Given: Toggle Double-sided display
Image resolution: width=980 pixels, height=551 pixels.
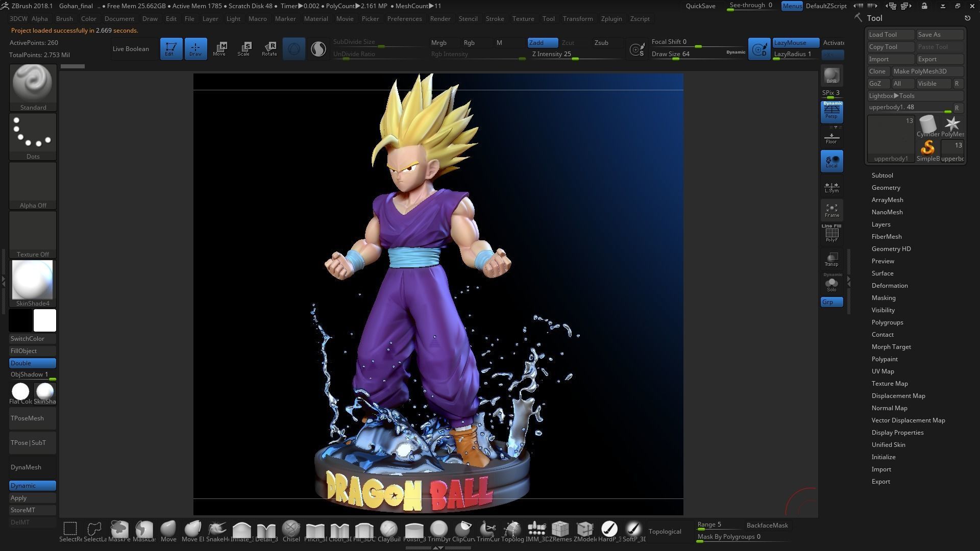Looking at the screenshot, I should [x=33, y=363].
